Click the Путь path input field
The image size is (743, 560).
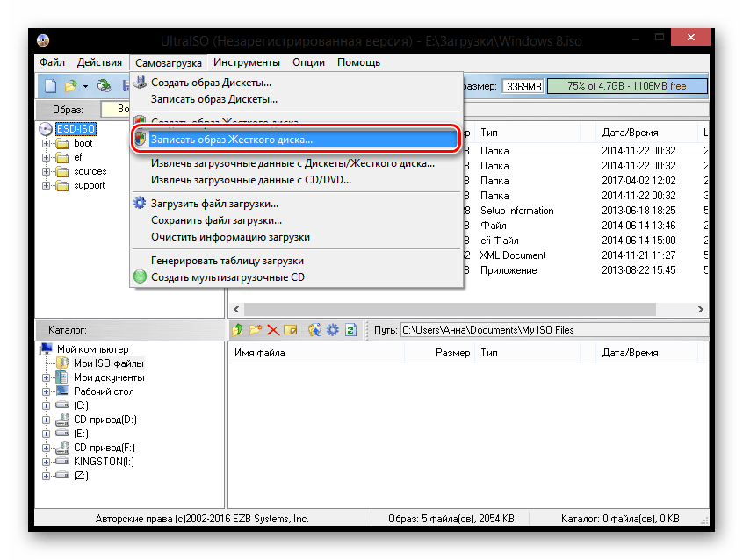pyautogui.click(x=553, y=330)
